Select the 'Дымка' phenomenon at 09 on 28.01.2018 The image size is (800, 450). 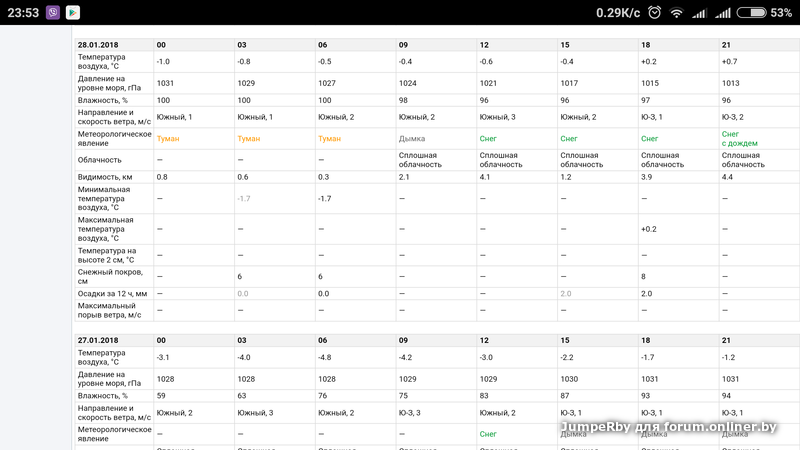coord(412,139)
